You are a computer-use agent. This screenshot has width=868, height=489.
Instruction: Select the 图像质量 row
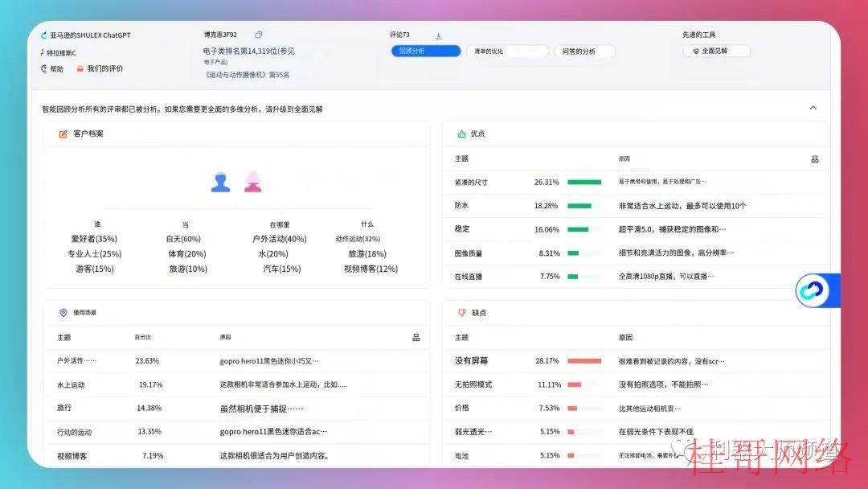click(634, 253)
